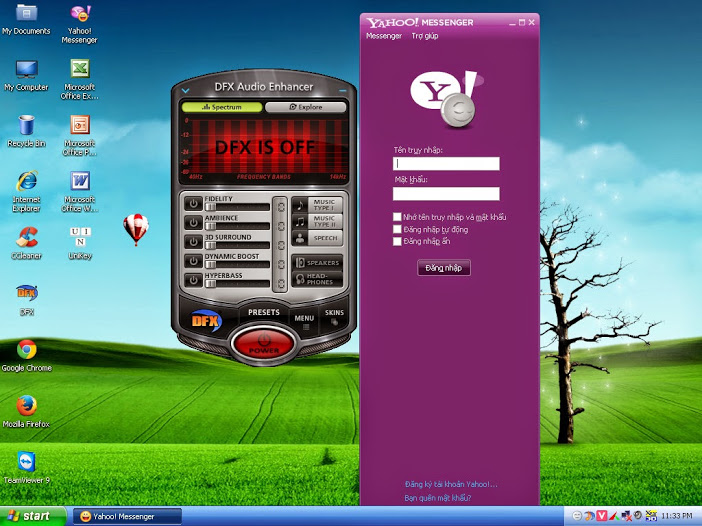Toggle the Fidelity power button in DFX
This screenshot has width=702, height=526.
193,204
